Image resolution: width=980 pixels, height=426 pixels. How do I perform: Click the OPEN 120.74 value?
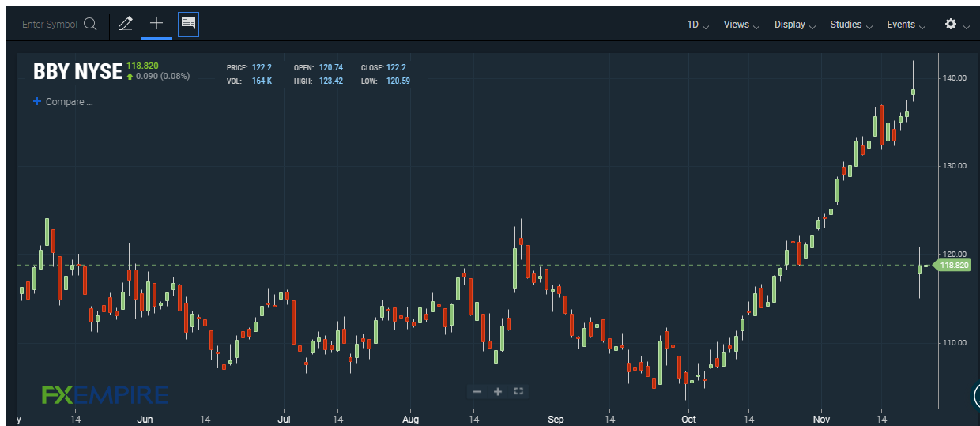click(x=331, y=68)
